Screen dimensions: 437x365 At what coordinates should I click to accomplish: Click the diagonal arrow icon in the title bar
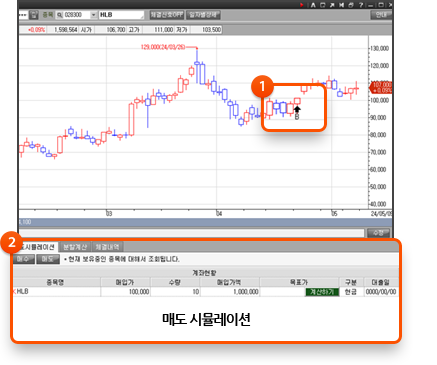(332, 5)
